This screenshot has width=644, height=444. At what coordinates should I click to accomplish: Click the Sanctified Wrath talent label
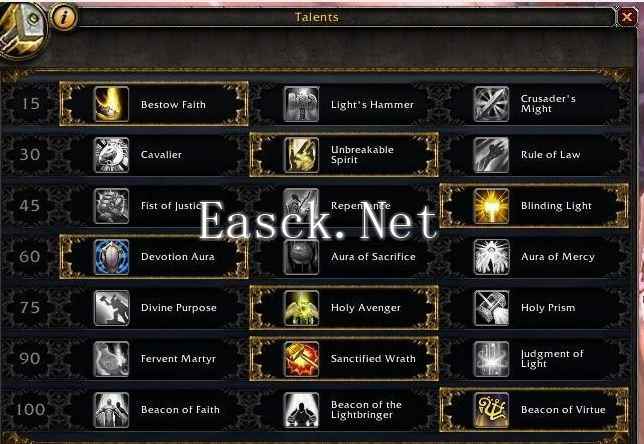coord(373,359)
